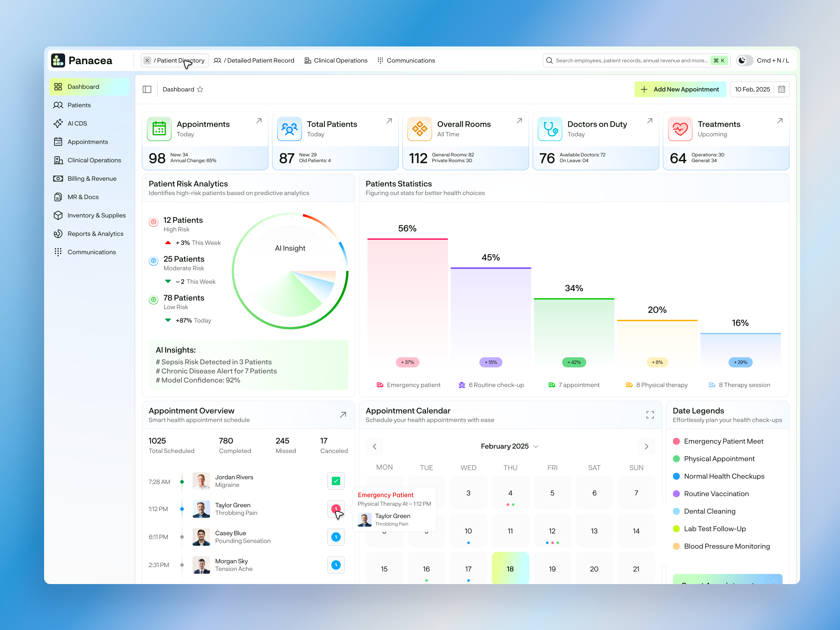Mark Jordan Rivers appointment as incomplete
The height and width of the screenshot is (630, 840).
(336, 481)
